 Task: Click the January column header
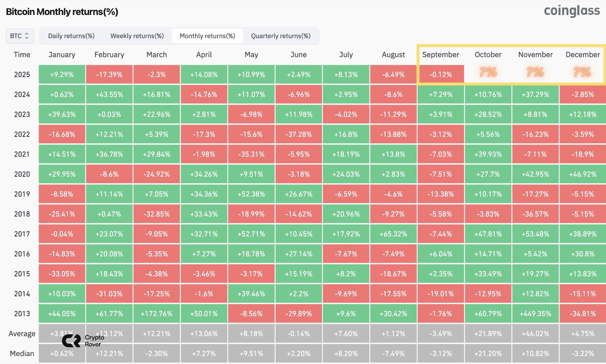[x=62, y=55]
